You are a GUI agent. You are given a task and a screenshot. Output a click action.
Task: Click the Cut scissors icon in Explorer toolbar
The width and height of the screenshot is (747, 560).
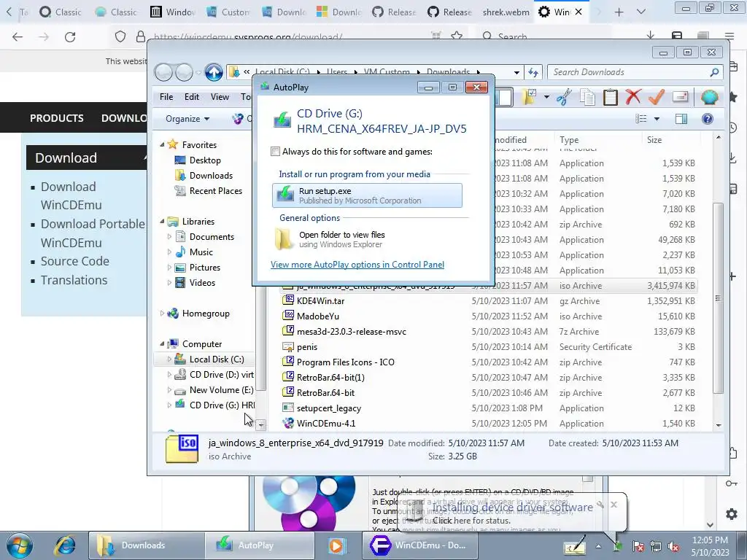(x=564, y=97)
